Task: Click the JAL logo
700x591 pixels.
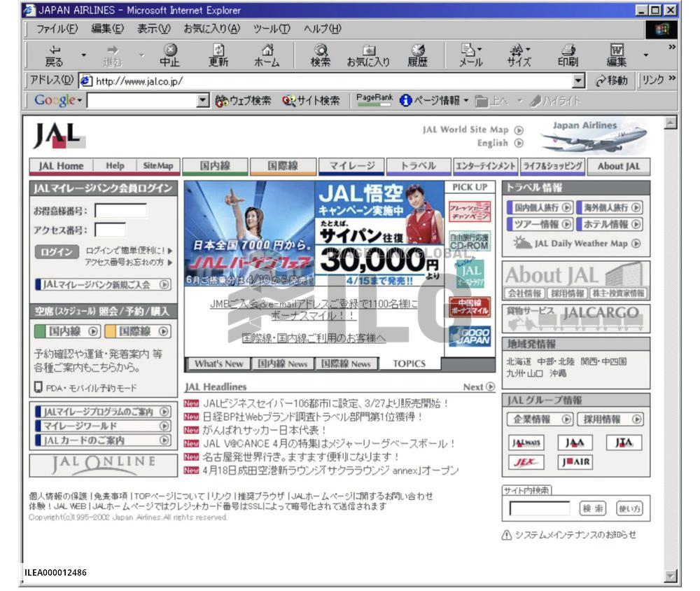Action: tap(59, 136)
